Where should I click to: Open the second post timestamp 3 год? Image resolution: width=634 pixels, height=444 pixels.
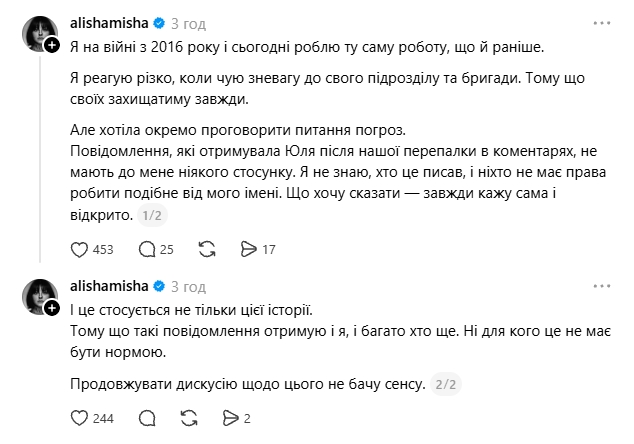pyautogui.click(x=188, y=287)
